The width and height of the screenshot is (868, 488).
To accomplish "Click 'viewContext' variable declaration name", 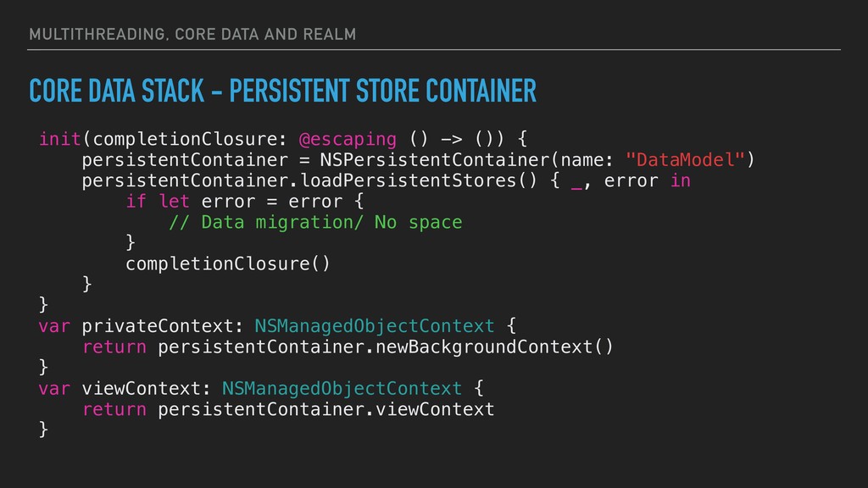I will (x=142, y=389).
